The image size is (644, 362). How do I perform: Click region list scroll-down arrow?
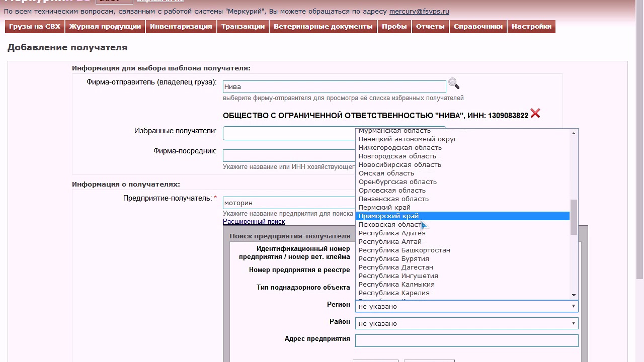(x=574, y=295)
